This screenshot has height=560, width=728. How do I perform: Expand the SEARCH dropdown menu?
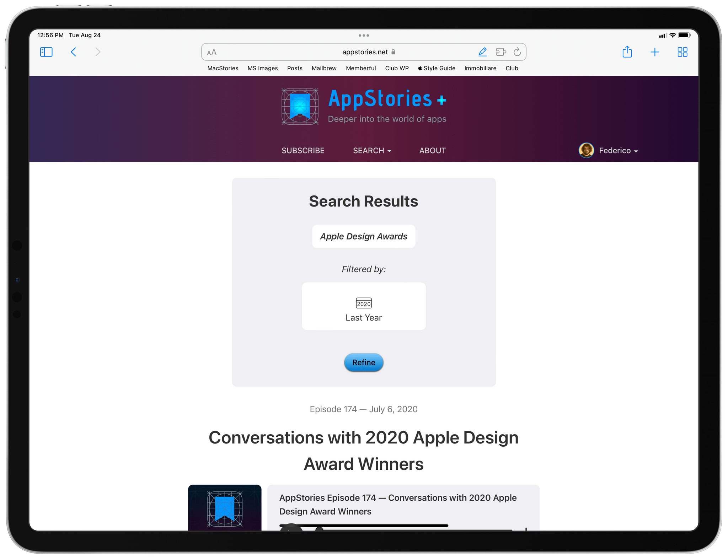click(x=372, y=151)
